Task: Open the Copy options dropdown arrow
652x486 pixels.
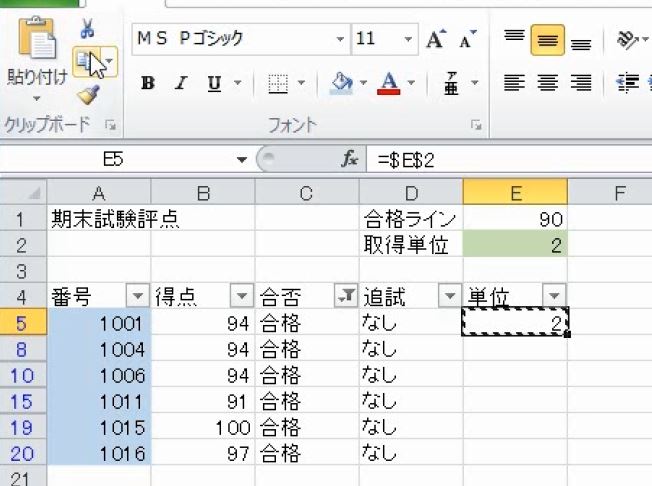Action: click(109, 62)
